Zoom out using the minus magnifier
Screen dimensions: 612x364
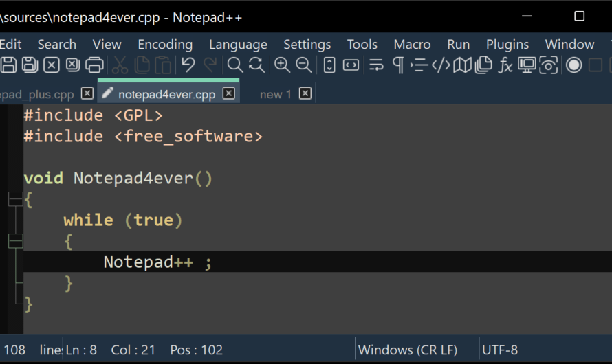click(304, 65)
